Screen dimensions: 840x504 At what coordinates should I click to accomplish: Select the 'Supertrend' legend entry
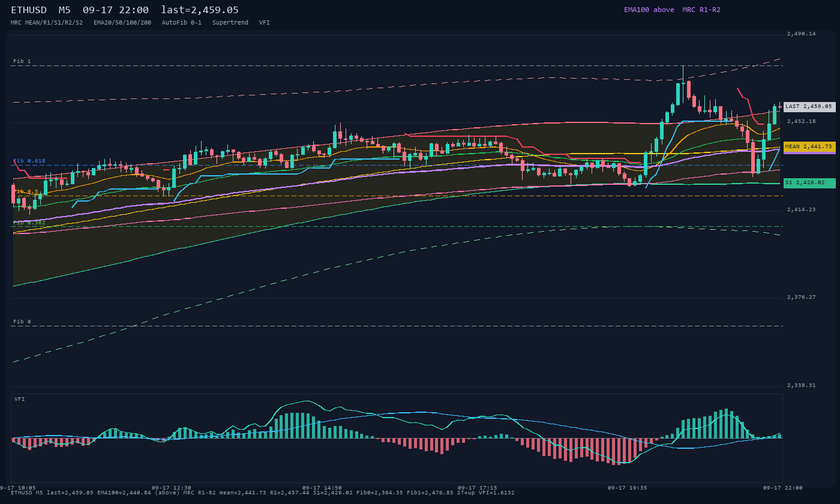click(230, 22)
